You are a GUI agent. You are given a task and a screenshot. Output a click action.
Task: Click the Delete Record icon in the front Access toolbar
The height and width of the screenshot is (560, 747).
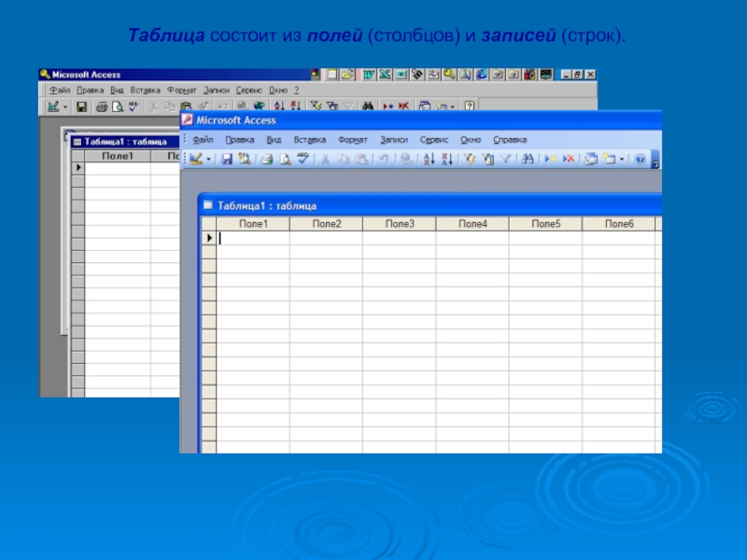point(569,159)
